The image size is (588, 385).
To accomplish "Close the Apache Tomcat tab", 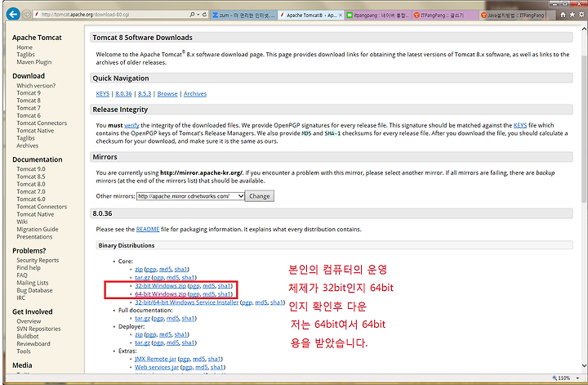I will [340, 15].
